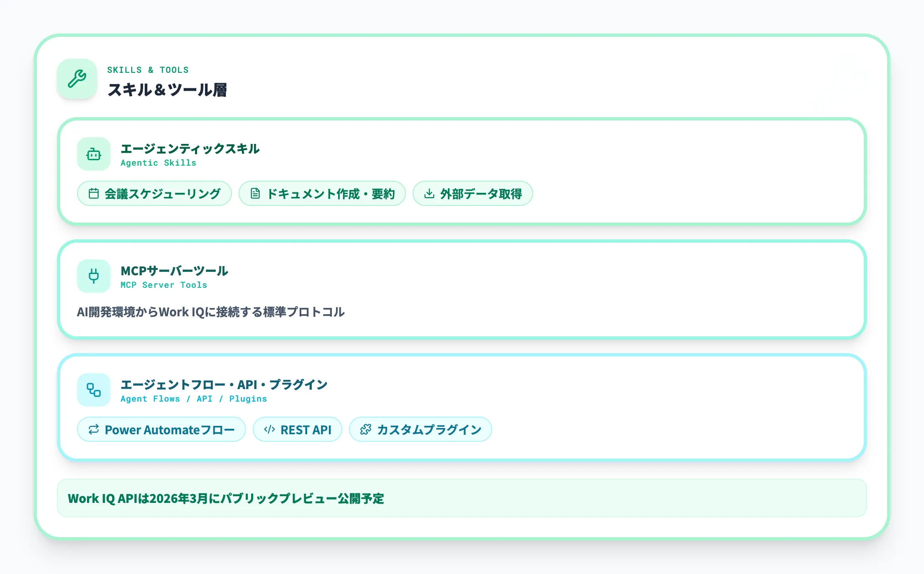Click the calendar icon in 会議スケジューリング chip
This screenshot has height=574, width=924.
[x=94, y=194]
